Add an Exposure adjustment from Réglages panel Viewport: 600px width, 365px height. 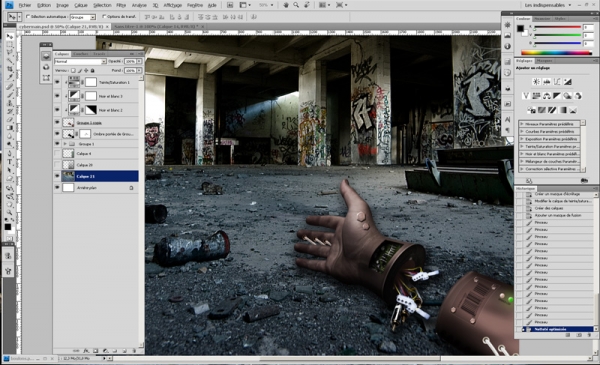pyautogui.click(x=567, y=82)
